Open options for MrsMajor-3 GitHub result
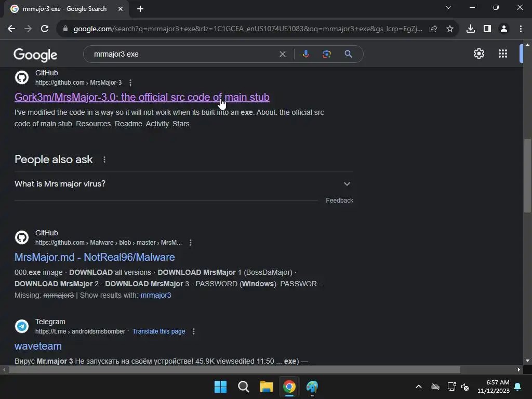The height and width of the screenshot is (399, 532). (130, 83)
